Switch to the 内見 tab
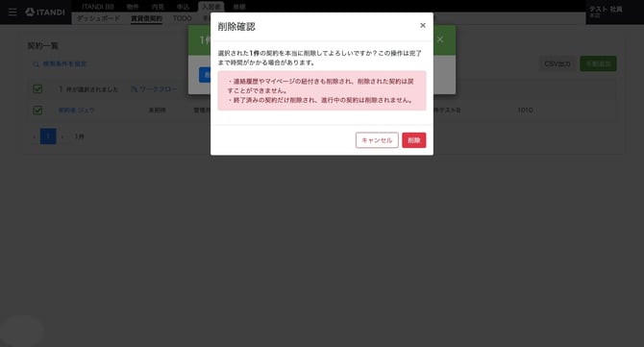The image size is (644, 347). [x=158, y=7]
